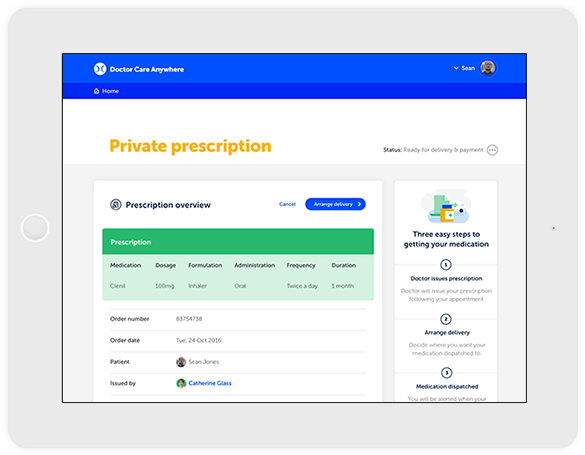This screenshot has height=455, width=585.
Task: Select the 100mg dosage value
Action: point(165,286)
